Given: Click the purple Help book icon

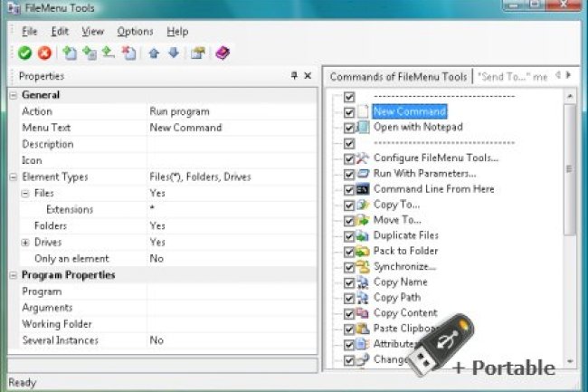Looking at the screenshot, I should [x=223, y=53].
